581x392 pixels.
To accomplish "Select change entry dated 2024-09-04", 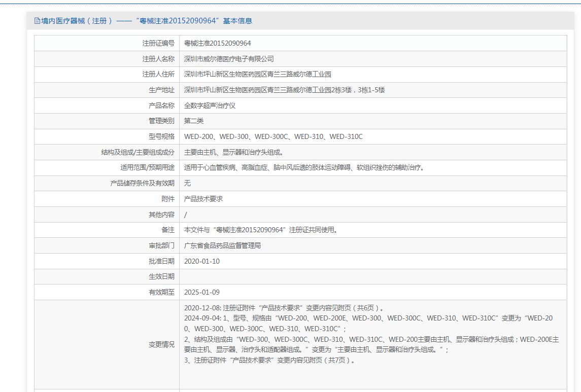I will (x=368, y=323).
